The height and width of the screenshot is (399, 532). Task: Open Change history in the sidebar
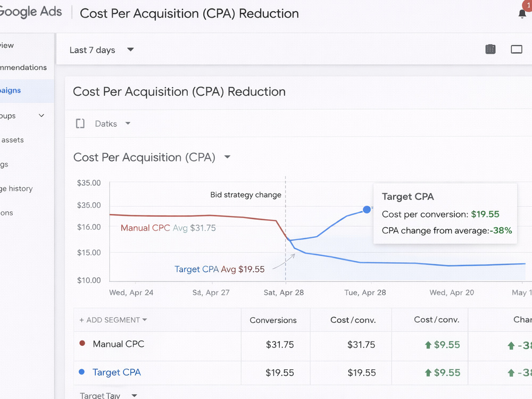coord(16,189)
